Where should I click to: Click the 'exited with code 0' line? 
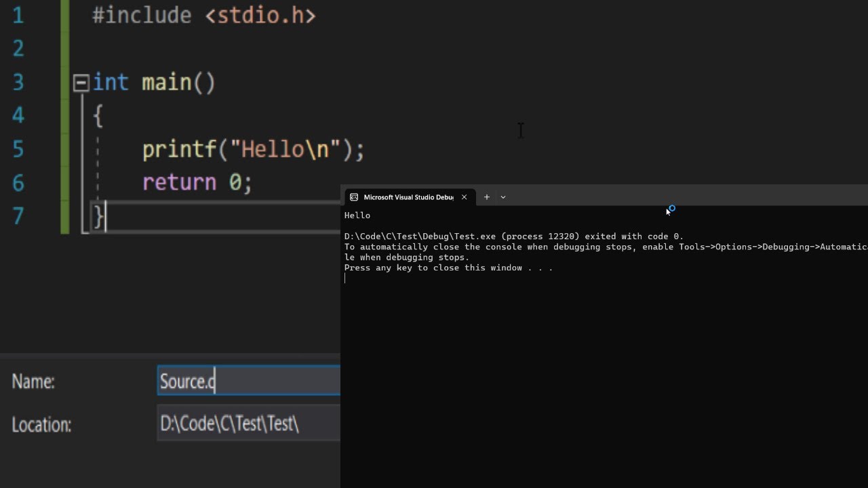[514, 237]
